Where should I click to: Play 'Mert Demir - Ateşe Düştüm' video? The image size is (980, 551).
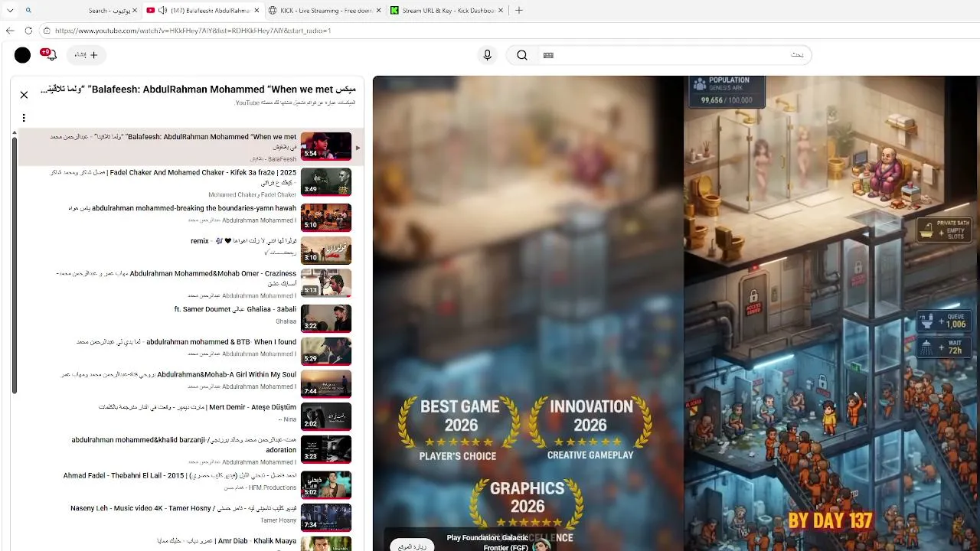198,407
